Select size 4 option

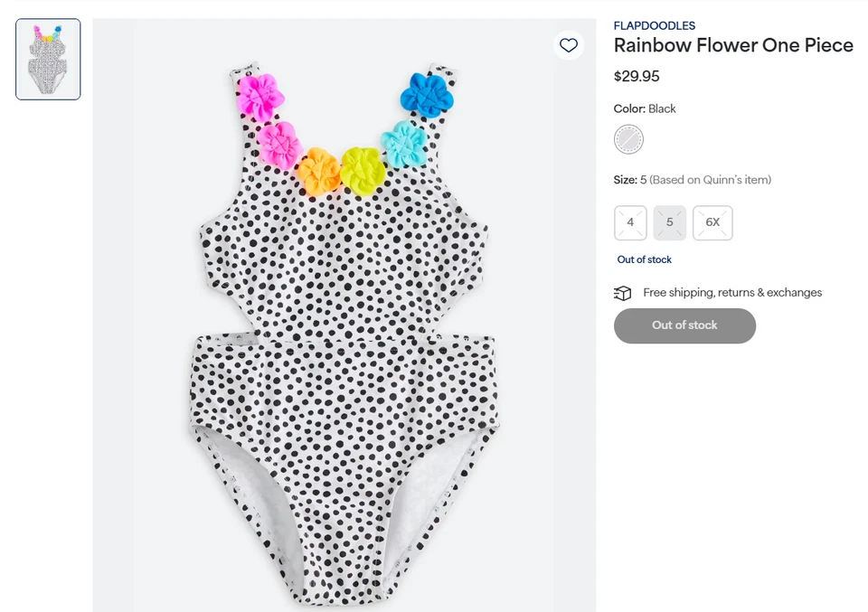point(630,222)
